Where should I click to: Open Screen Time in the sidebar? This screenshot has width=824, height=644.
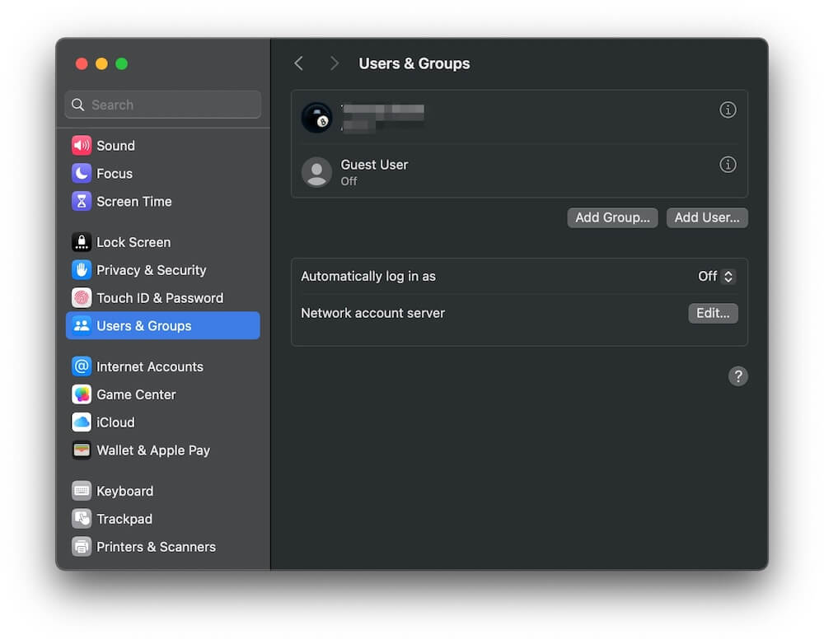162,201
